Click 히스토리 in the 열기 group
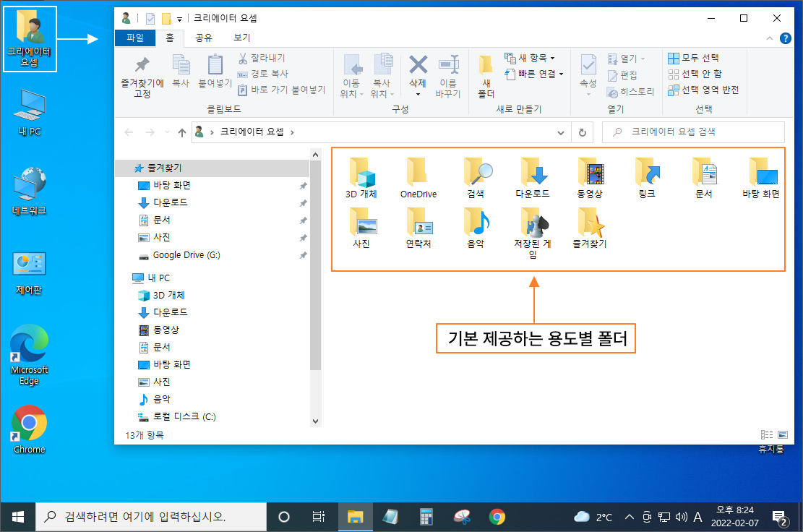The height and width of the screenshot is (532, 803). pos(630,92)
